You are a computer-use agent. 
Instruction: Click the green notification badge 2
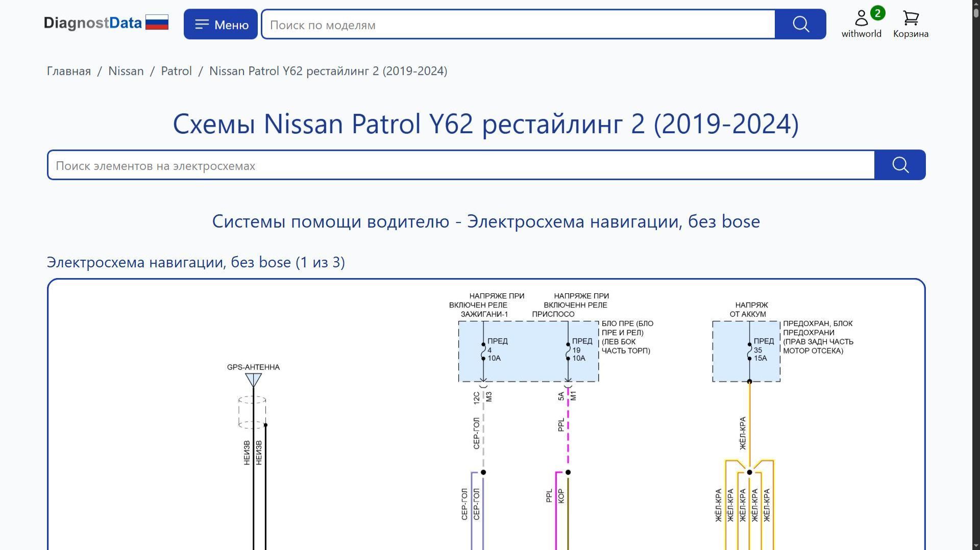[877, 13]
